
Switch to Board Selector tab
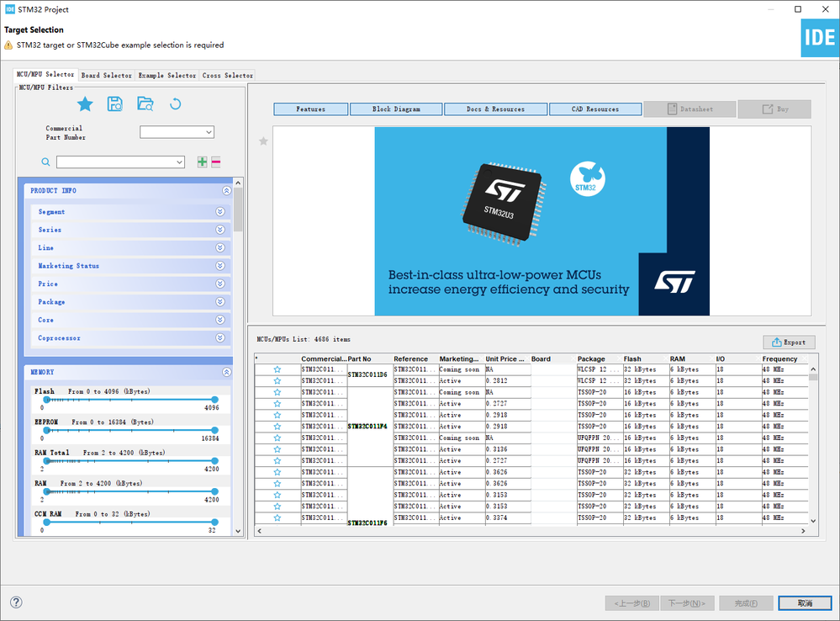107,76
